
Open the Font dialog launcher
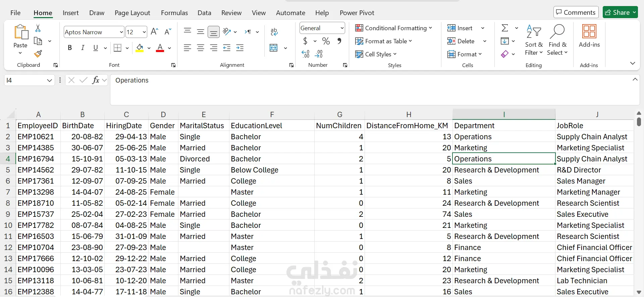(x=173, y=65)
